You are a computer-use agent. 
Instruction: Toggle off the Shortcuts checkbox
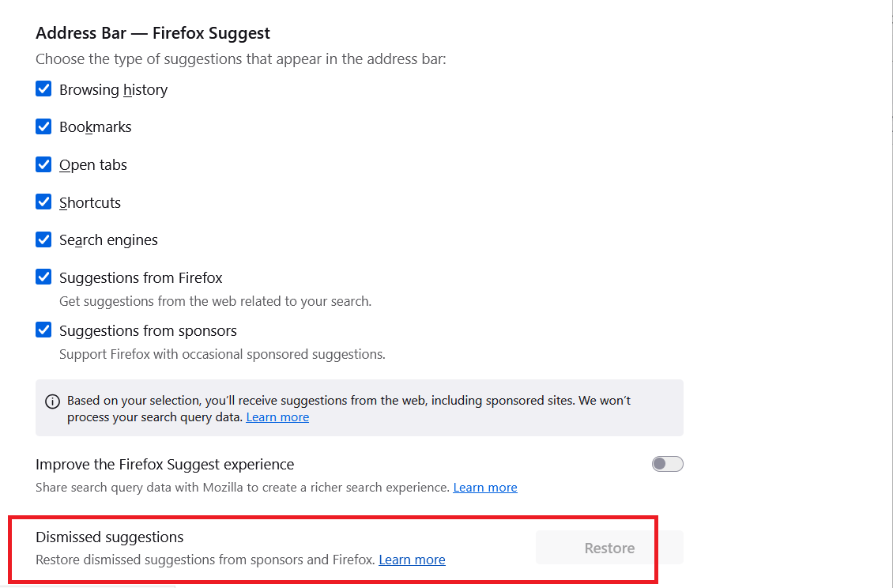[x=43, y=202]
